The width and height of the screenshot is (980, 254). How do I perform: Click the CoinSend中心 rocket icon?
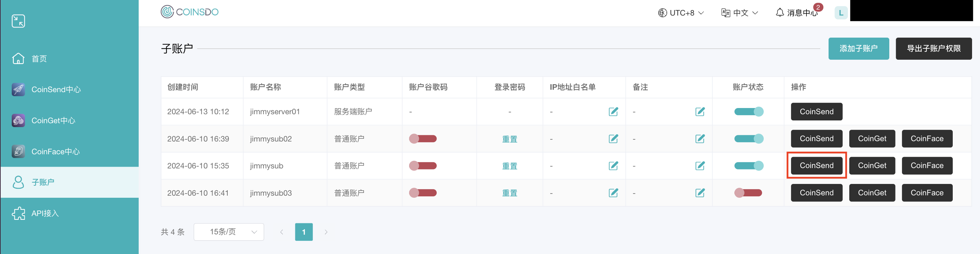pos(18,89)
